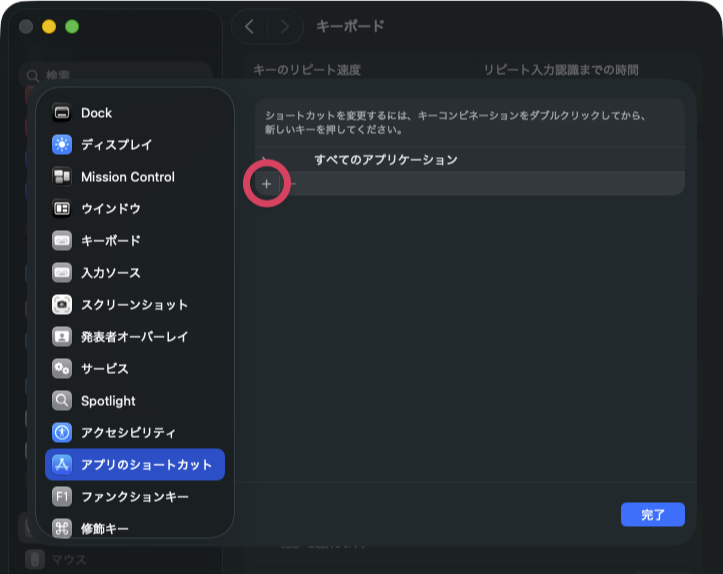Click the スクリーンショット camera icon

[62, 305]
